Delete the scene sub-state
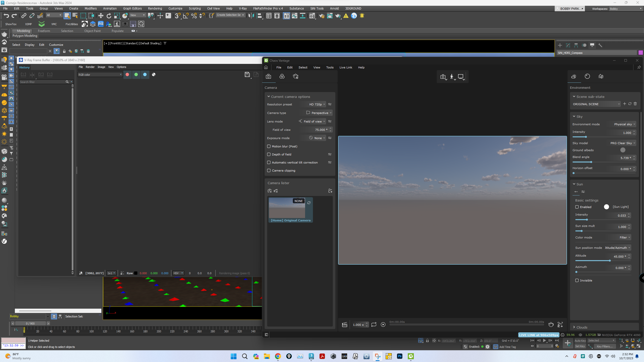 coord(635,104)
